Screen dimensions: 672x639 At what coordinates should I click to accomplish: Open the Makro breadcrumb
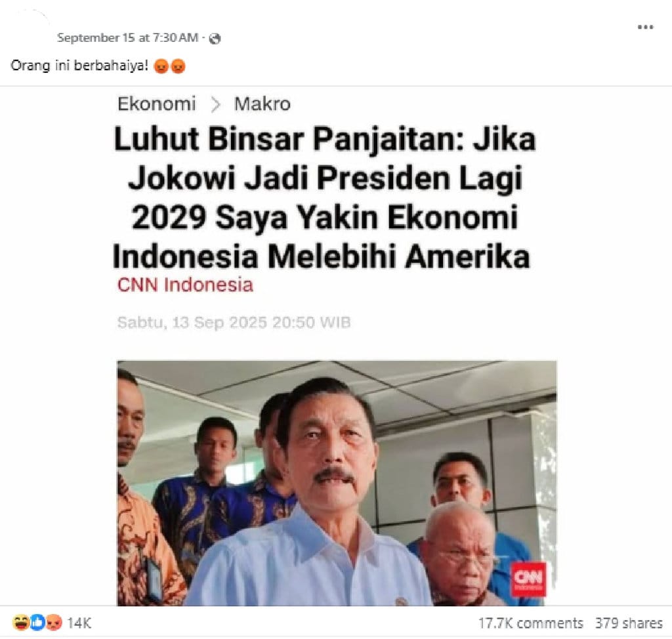[262, 104]
